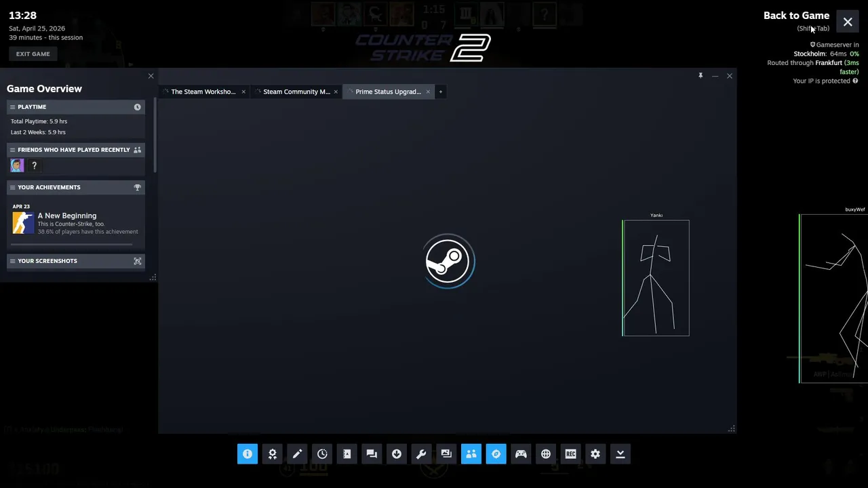Image resolution: width=868 pixels, height=488 pixels.
Task: Toggle the Friends people icon in overlay toolbar
Action: point(471,454)
